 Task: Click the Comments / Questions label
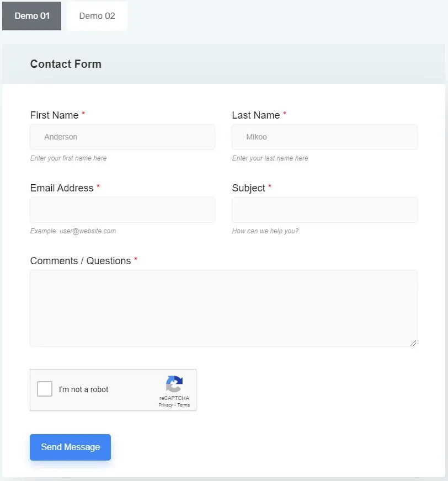80,261
